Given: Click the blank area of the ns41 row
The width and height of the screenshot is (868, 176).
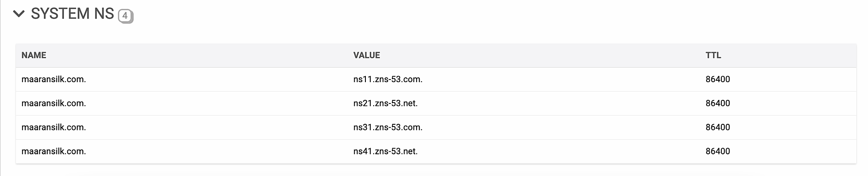Looking at the screenshot, I should (x=564, y=151).
